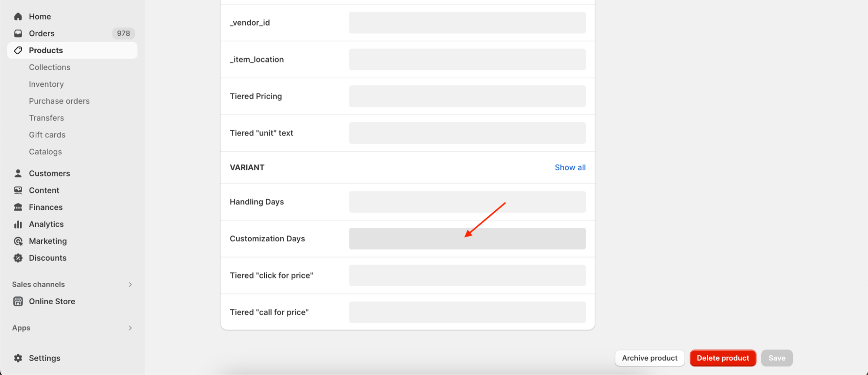The height and width of the screenshot is (375, 868).
Task: Click the Customization Days input field
Action: [467, 239]
